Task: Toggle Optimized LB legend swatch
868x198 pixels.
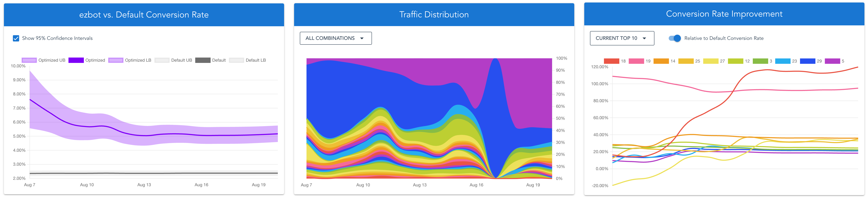Action: point(116,60)
